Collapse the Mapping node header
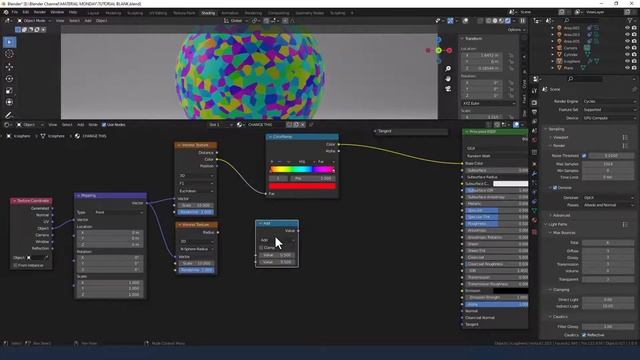The image size is (640, 360). click(78, 196)
